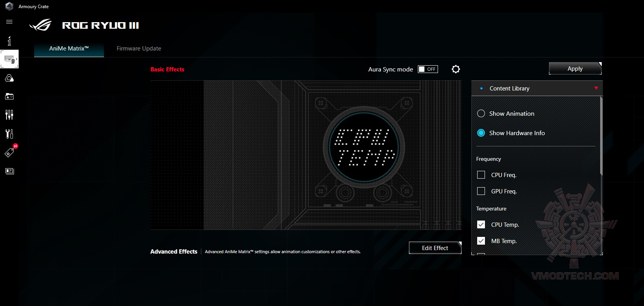
Task: Click the circular CPU TEMP display preview
Action: pyautogui.click(x=364, y=148)
